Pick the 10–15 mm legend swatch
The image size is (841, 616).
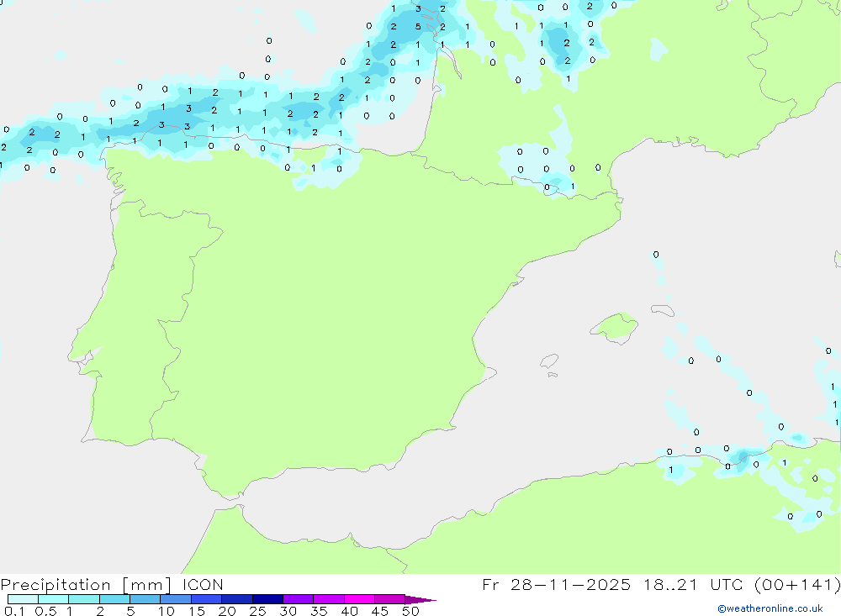coord(176,599)
